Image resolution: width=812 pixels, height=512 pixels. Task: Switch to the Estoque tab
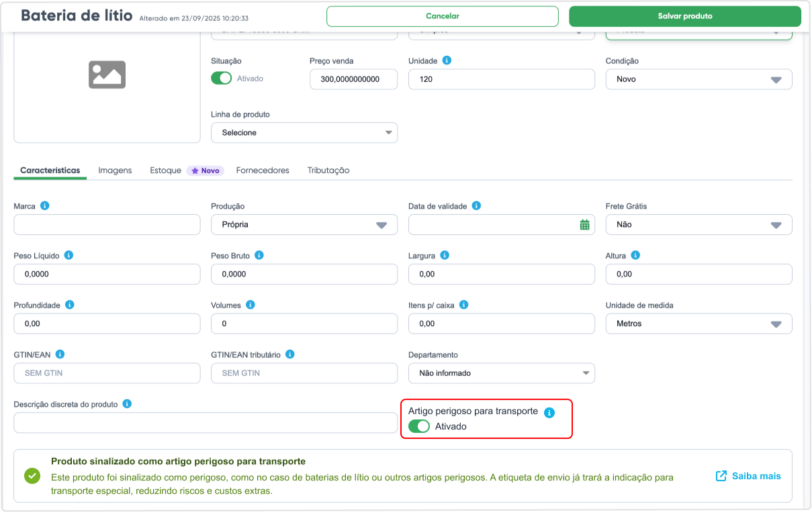pyautogui.click(x=165, y=170)
